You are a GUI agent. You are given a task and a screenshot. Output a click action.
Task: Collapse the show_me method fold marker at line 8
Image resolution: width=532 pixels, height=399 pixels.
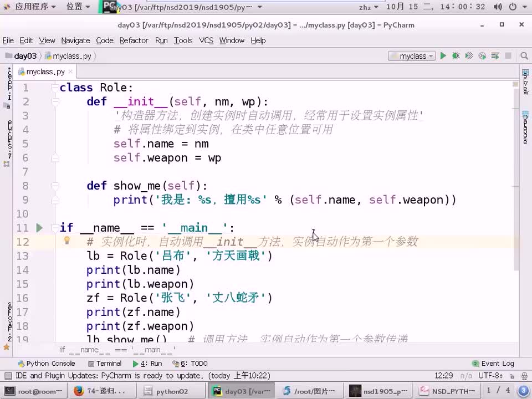(55, 185)
